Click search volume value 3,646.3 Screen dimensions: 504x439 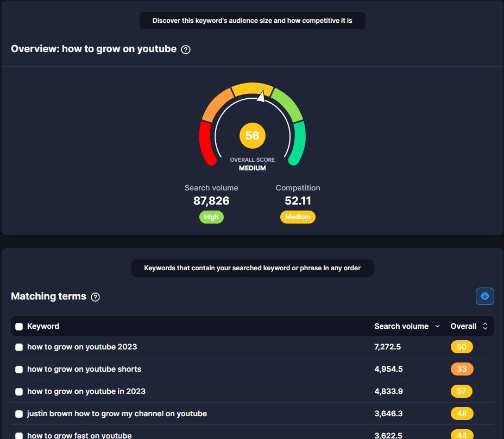point(388,413)
